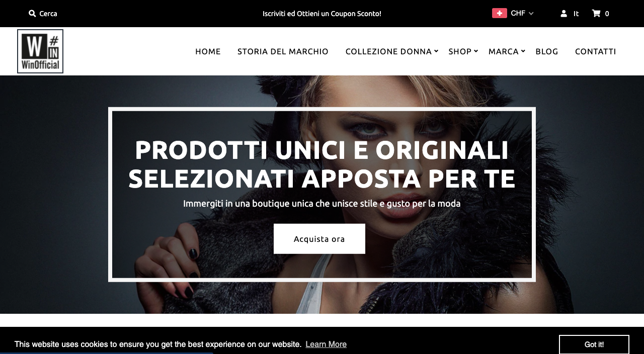644x354 pixels.
Task: Expand the Collezione Donna submenu chevron
Action: (436, 51)
